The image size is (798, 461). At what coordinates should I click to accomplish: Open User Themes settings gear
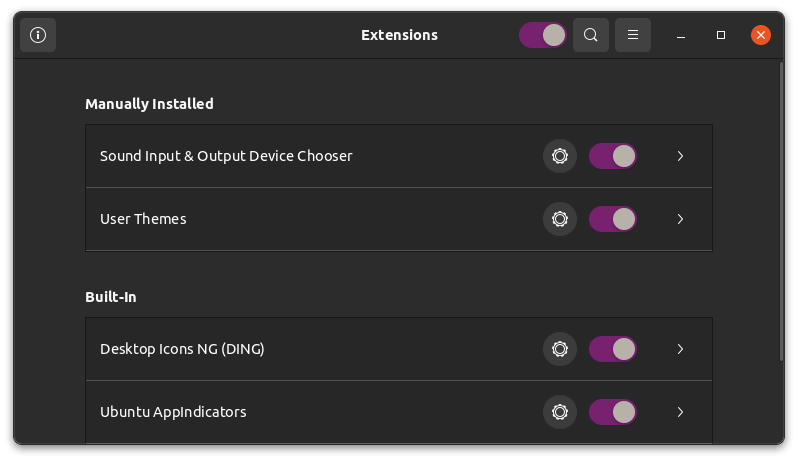tap(560, 219)
